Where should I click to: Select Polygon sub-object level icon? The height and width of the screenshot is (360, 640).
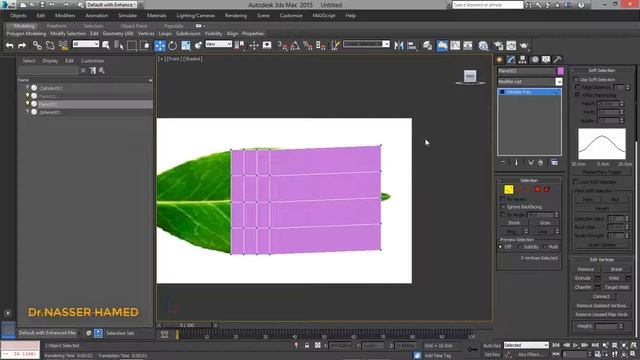tap(538, 189)
